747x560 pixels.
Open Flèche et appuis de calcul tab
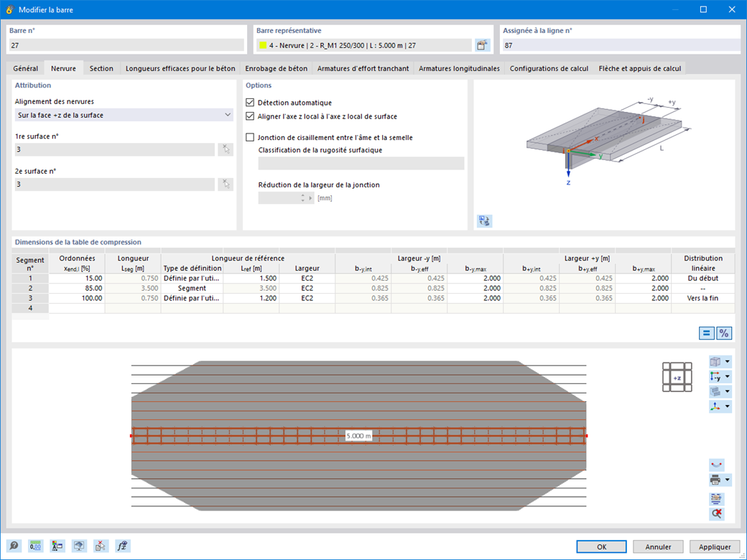(640, 68)
